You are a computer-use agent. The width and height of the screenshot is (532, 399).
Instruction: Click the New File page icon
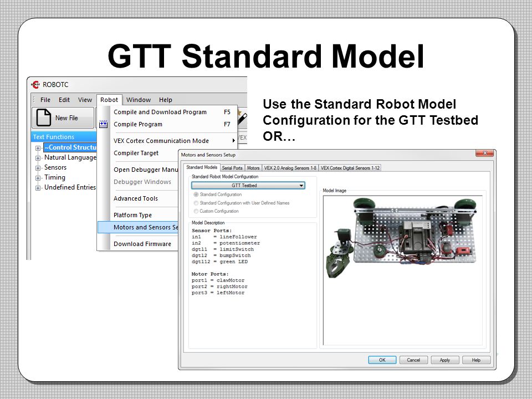click(44, 117)
